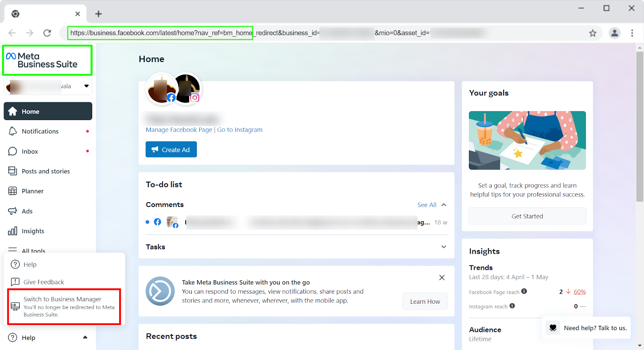Click the Go to Instagram link

[x=240, y=130]
